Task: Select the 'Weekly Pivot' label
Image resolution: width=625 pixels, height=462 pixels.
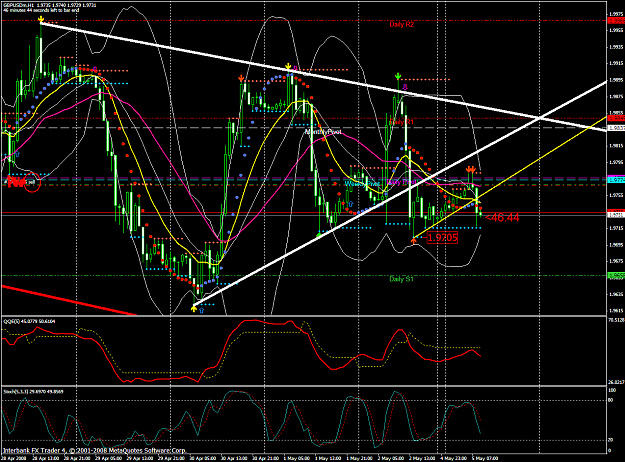Action: pos(362,184)
